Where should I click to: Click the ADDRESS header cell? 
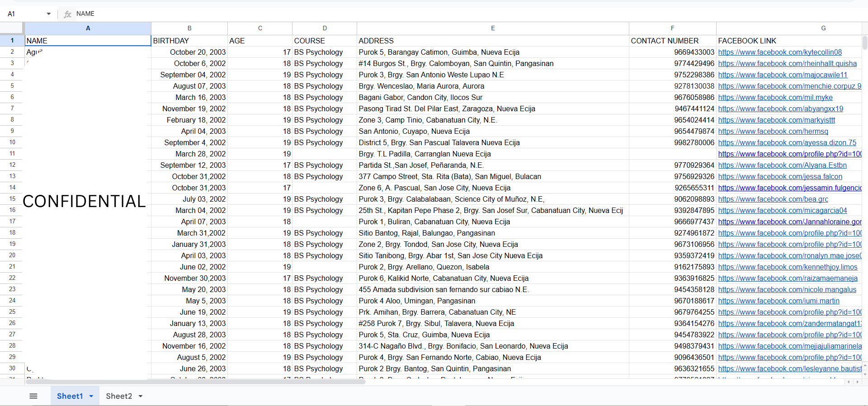[493, 41]
